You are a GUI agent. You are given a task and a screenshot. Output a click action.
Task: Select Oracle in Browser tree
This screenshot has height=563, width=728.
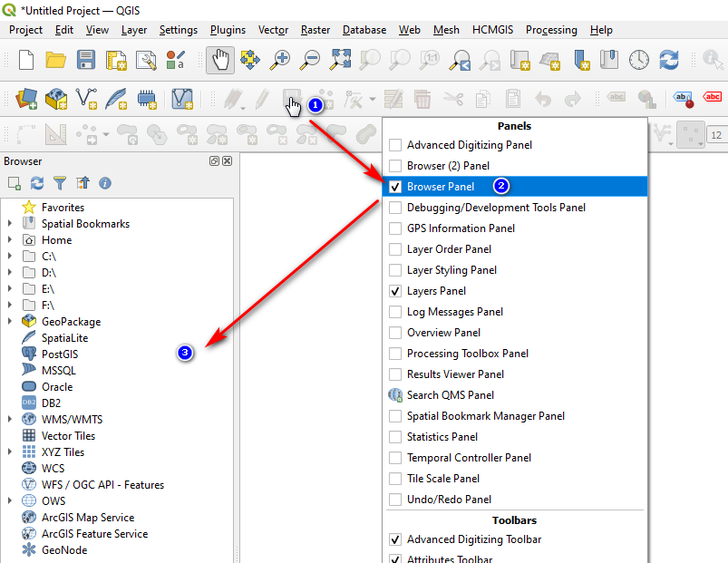click(x=57, y=386)
